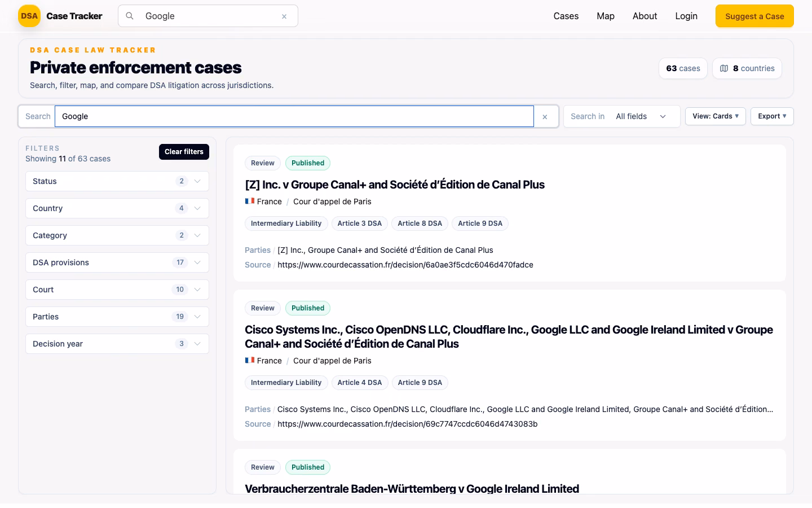This screenshot has height=508, width=812.
Task: Expand the Category filter
Action: click(x=117, y=235)
